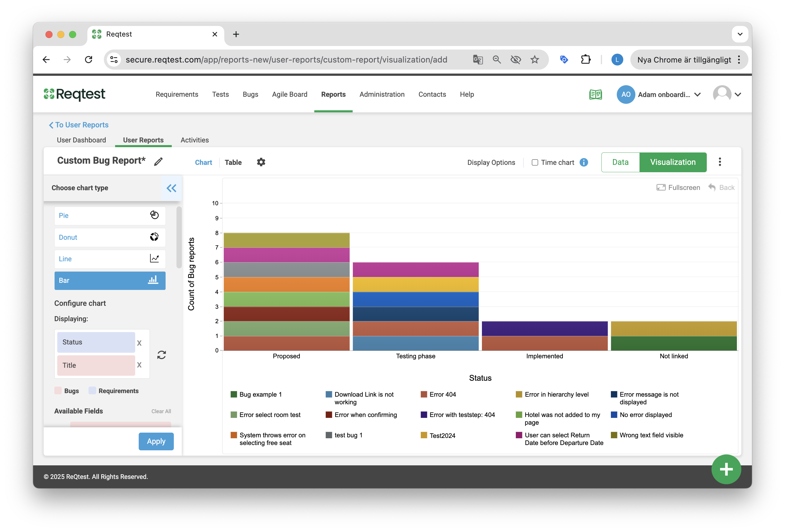Toggle test bug 1 legend entry

point(344,435)
